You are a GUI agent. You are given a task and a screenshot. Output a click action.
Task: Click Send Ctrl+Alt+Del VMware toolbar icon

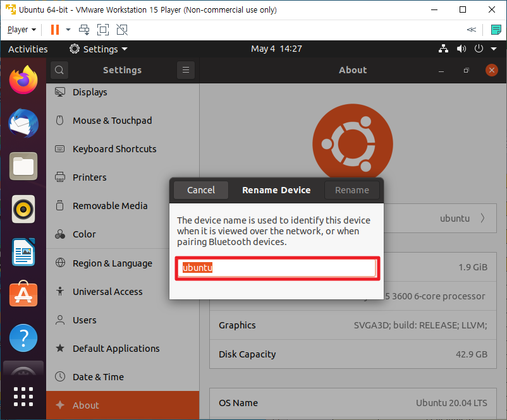click(x=84, y=30)
